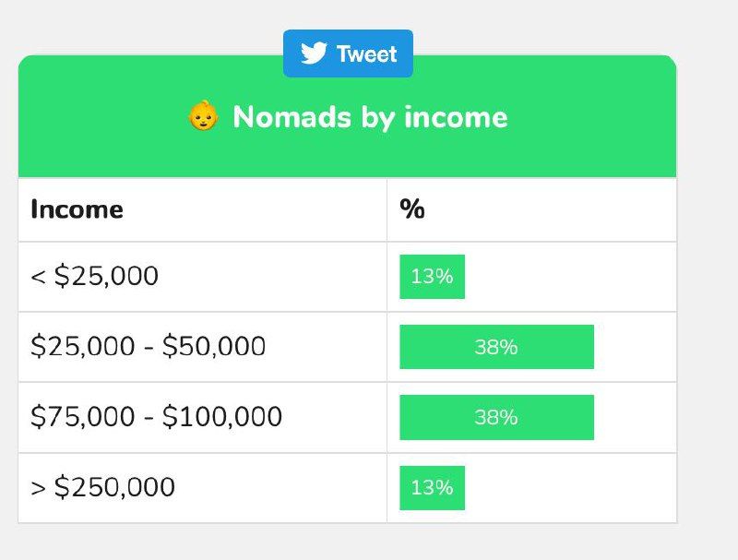Click empty space right of the > $250,000 bar

(572, 487)
